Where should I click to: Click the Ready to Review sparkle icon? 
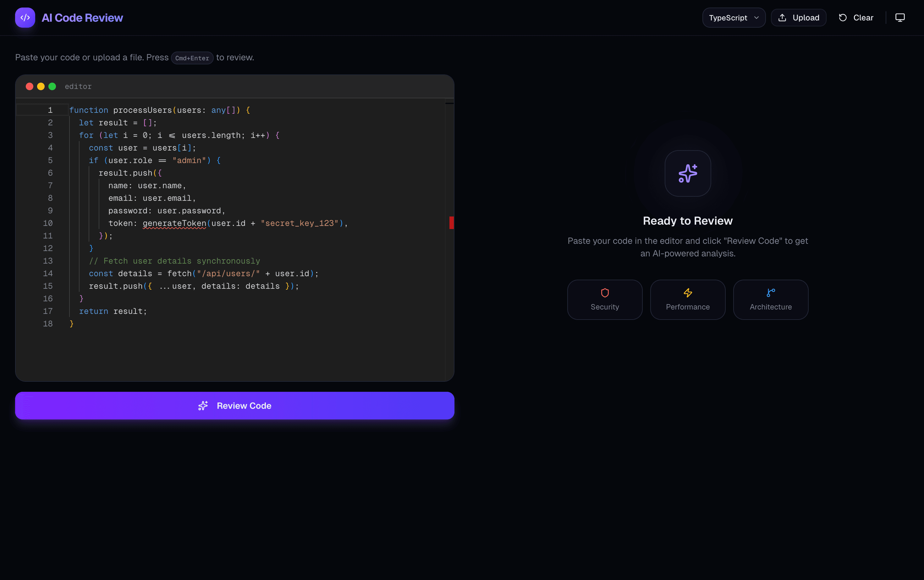687,174
